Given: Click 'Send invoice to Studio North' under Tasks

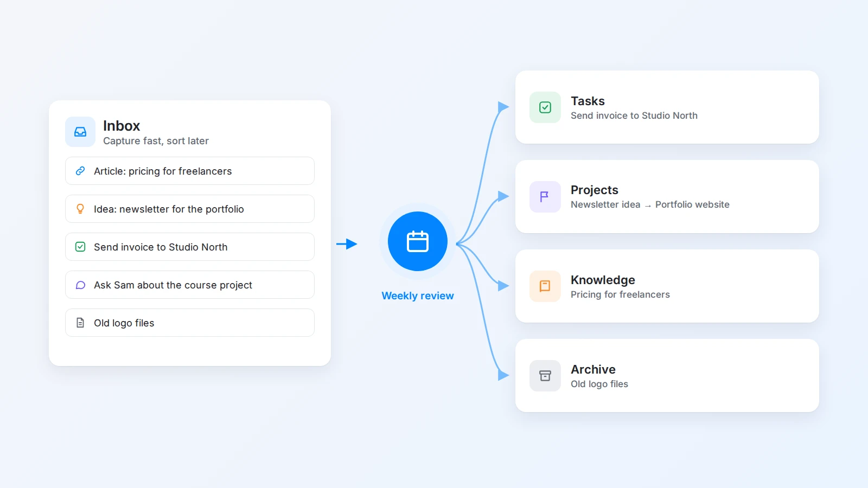Looking at the screenshot, I should pyautogui.click(x=634, y=115).
